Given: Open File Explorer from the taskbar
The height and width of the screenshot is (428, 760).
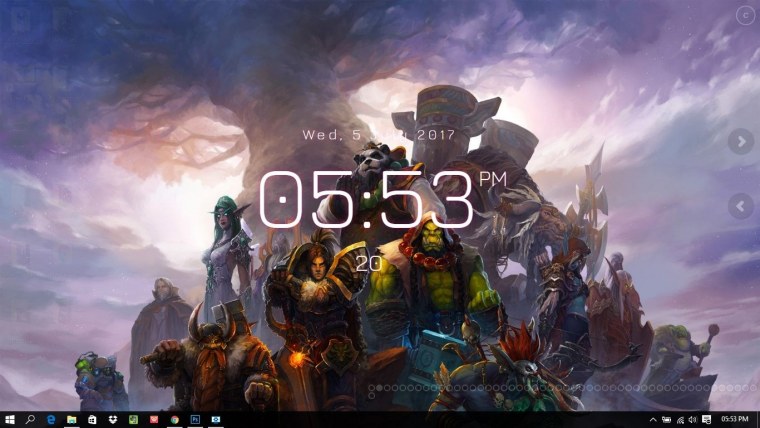Looking at the screenshot, I should [72, 419].
